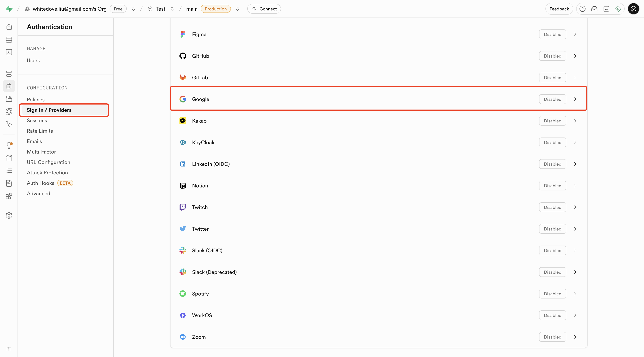Toggle the Google provider Disabled status
The width and height of the screenshot is (644, 357).
coord(552,99)
